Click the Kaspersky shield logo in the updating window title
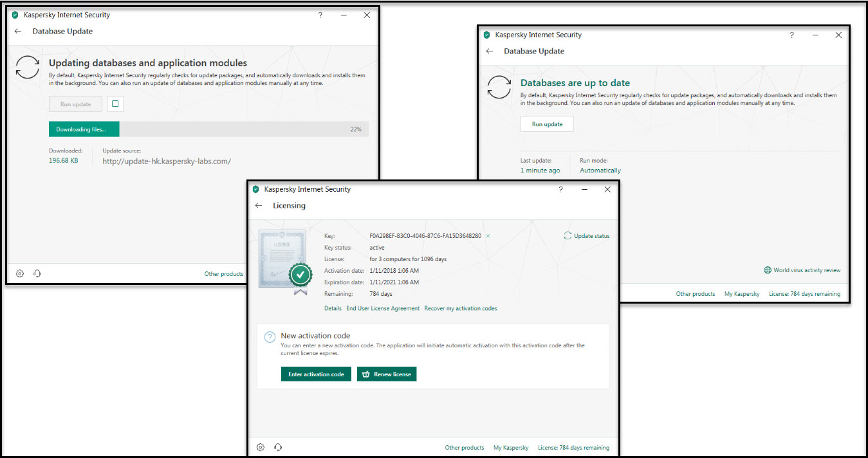The height and width of the screenshot is (458, 868). (15, 15)
